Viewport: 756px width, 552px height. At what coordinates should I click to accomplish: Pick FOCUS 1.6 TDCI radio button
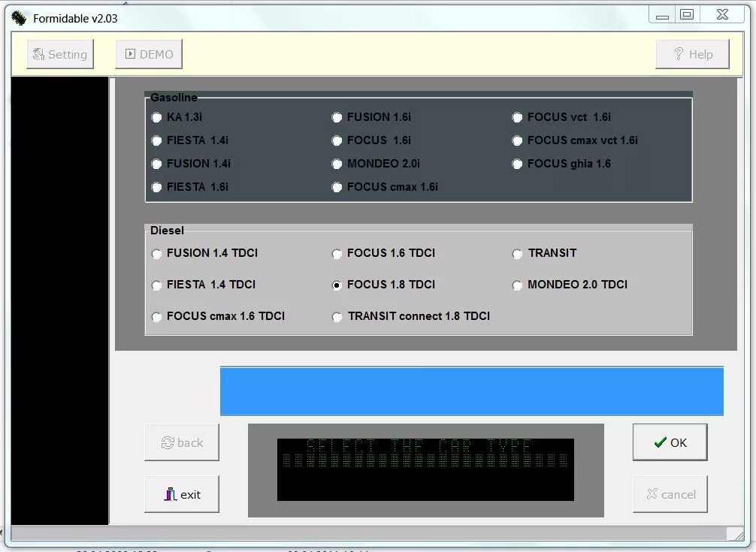pos(337,253)
